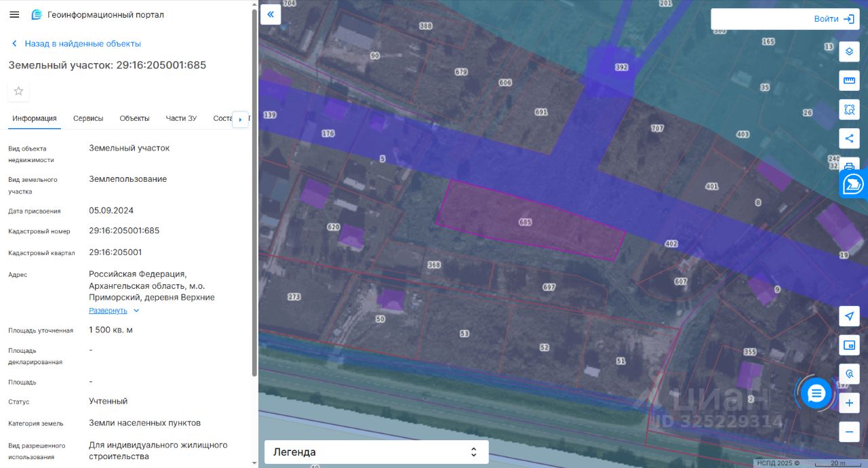The image size is (868, 468).
Task: Open the overview mini-map icon
Action: point(849,345)
